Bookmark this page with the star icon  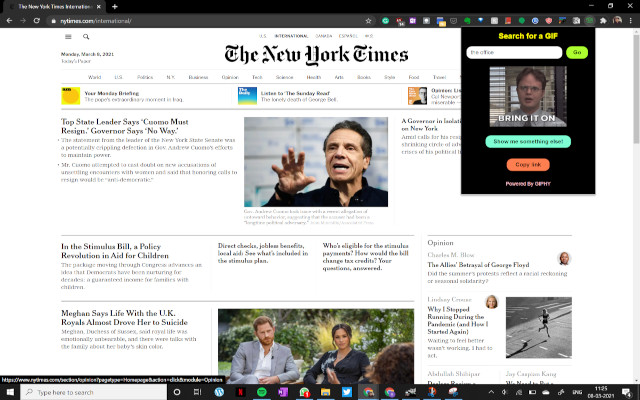click(x=369, y=21)
